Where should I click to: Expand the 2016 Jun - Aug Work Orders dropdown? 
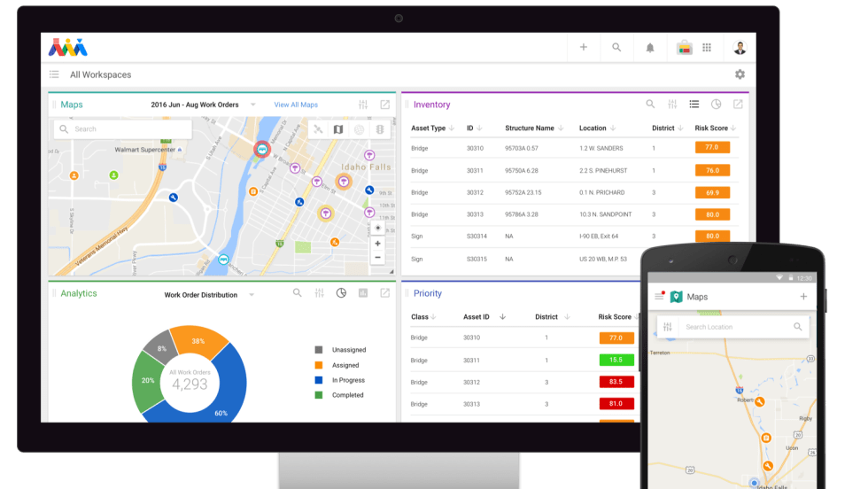click(252, 105)
